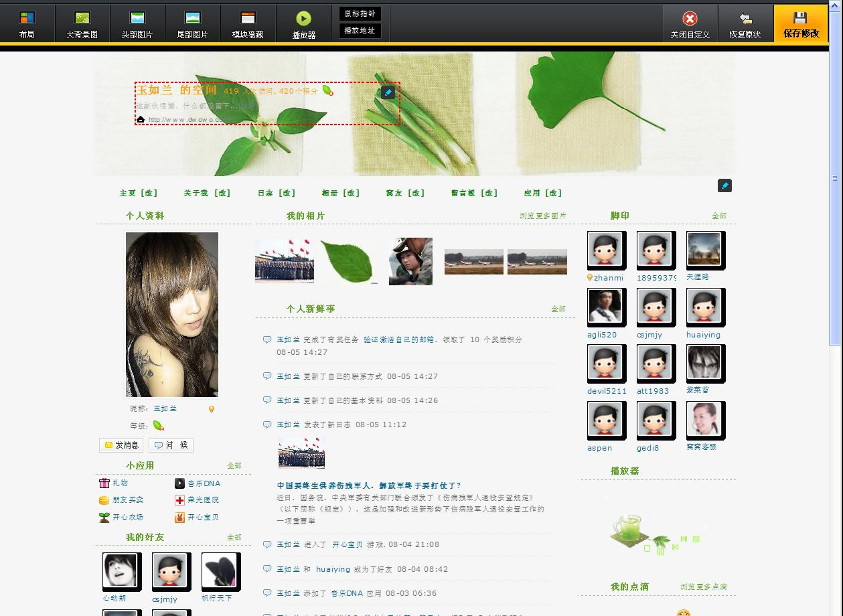Image resolution: width=843 pixels, height=616 pixels.
Task: Open the 朋友买卖 app
Action: point(121,500)
